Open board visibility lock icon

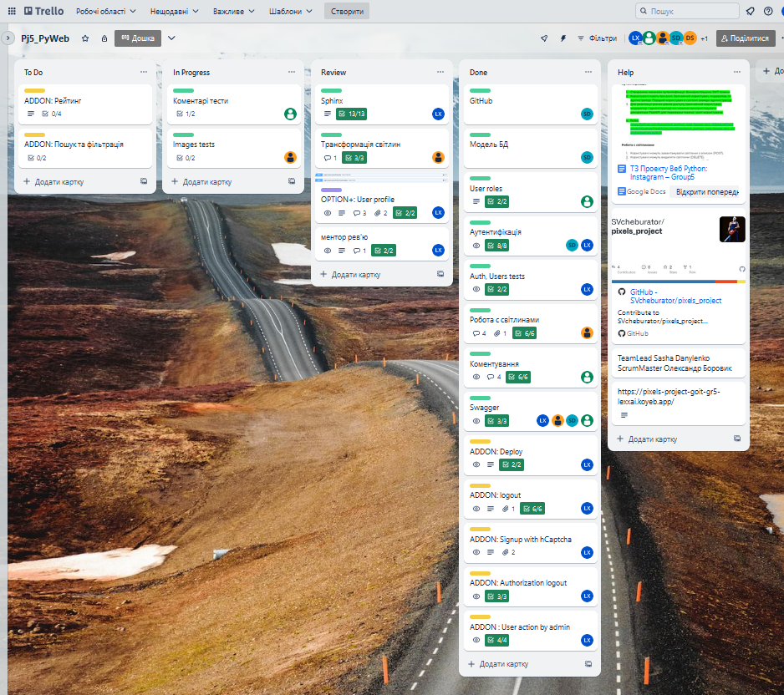click(x=104, y=38)
